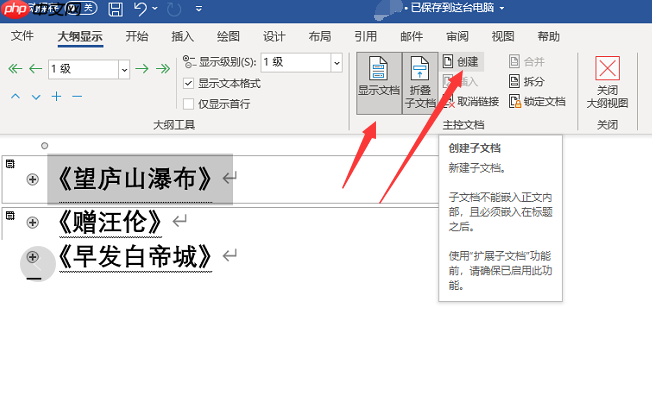
Task: Redo action in quick access toolbar
Action: click(x=173, y=9)
